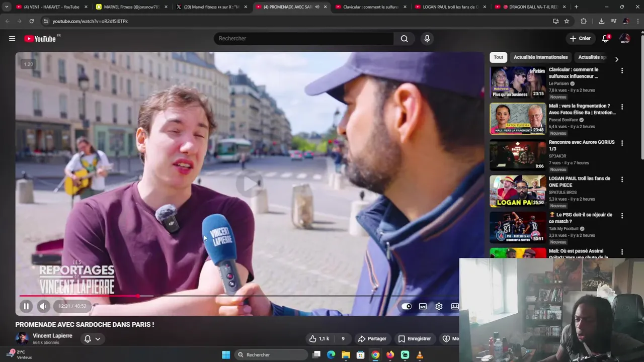
Task: Like the video with 1,1 k likes
Action: (x=319, y=339)
